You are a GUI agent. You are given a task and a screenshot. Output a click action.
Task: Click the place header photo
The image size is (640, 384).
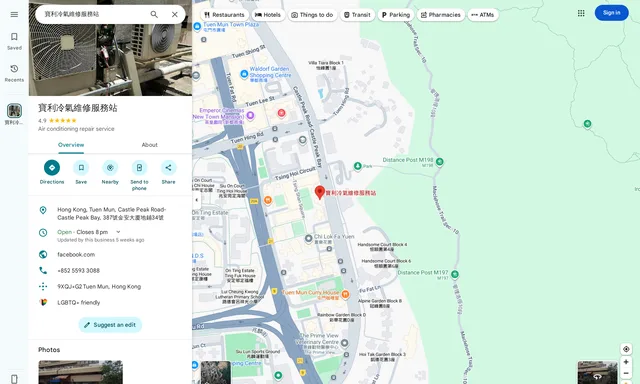pyautogui.click(x=110, y=59)
